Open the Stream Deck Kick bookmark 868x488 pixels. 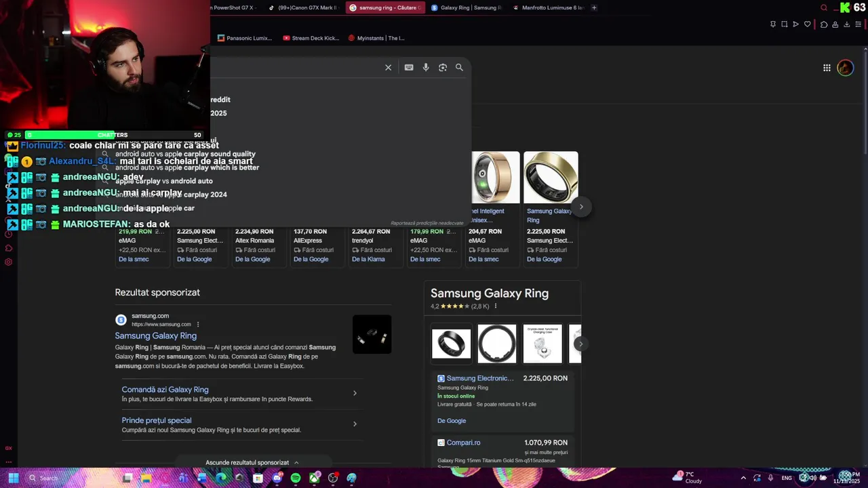click(311, 38)
